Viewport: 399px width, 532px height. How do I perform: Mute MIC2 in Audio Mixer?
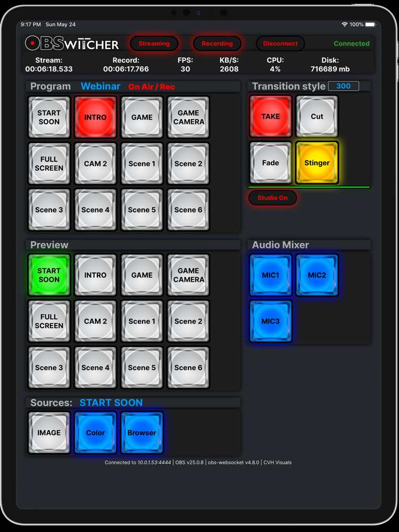317,275
